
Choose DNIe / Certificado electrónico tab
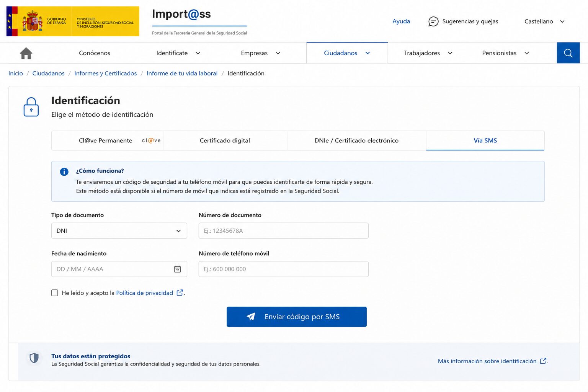tap(356, 140)
